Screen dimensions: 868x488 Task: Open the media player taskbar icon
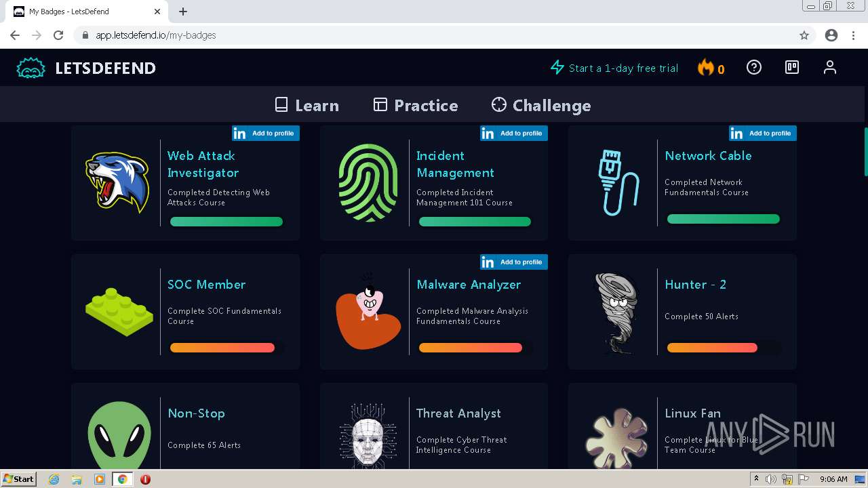tap(100, 479)
